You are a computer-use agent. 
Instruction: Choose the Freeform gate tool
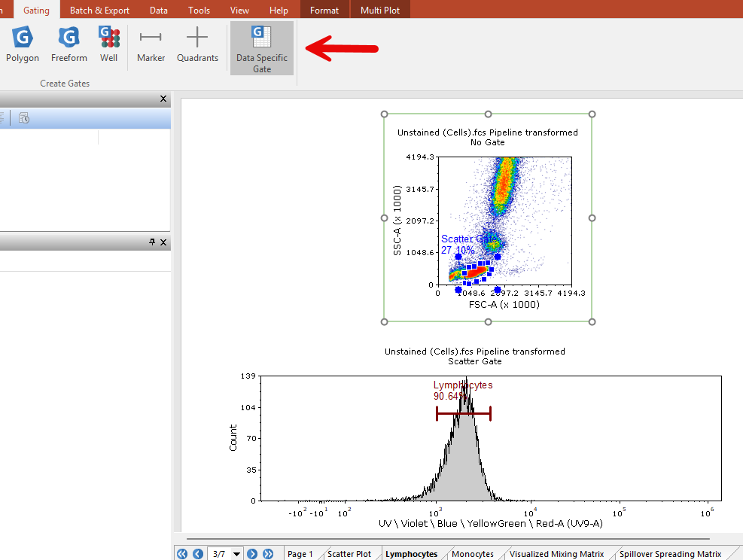(69, 44)
